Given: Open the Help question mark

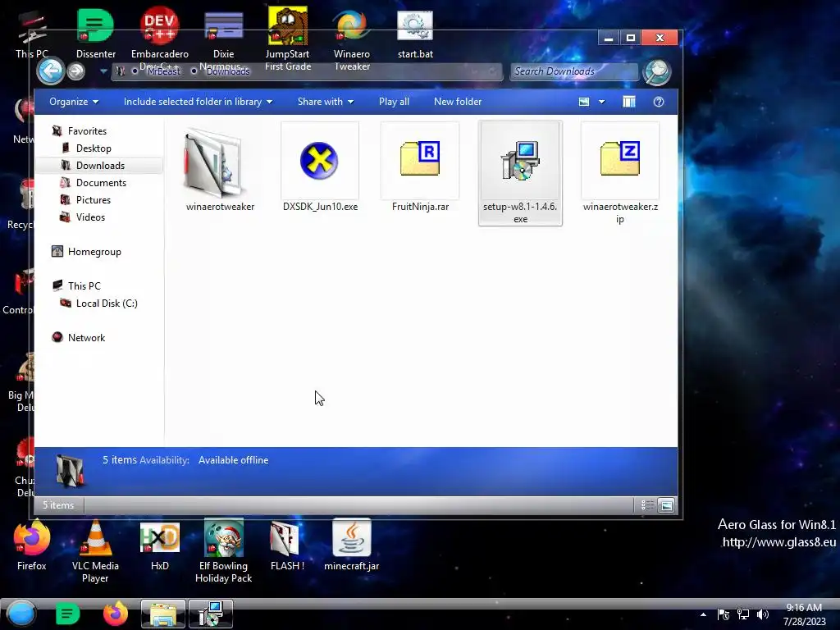Looking at the screenshot, I should pyautogui.click(x=659, y=102).
